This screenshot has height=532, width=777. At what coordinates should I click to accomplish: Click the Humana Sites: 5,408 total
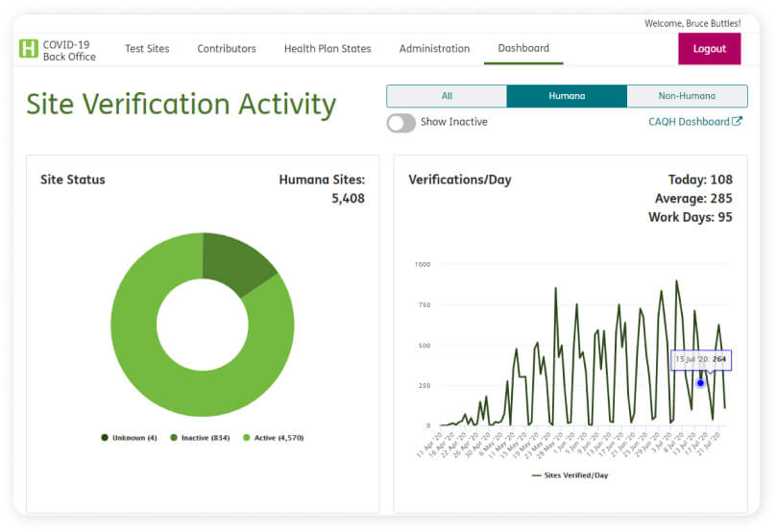click(x=322, y=189)
